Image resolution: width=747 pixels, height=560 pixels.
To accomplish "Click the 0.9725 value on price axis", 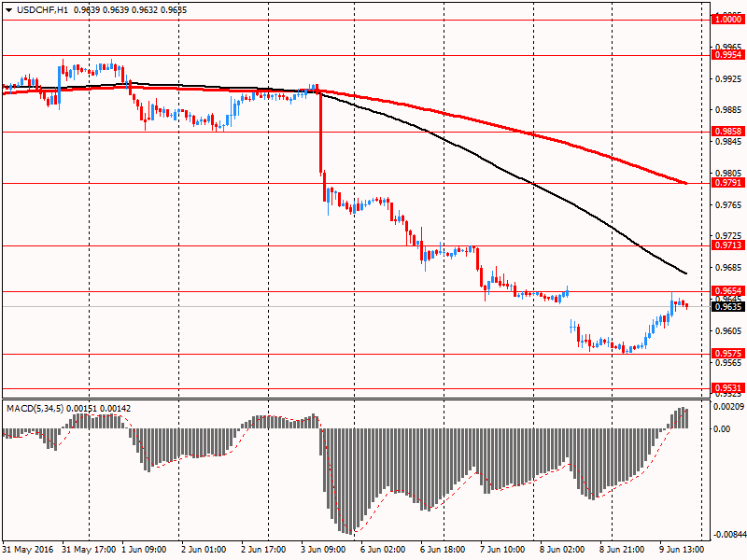I will tap(728, 236).
